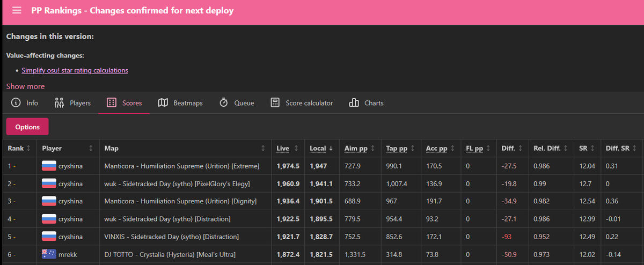Click the Scores tab grid icon
This screenshot has height=265, width=644.
click(112, 102)
